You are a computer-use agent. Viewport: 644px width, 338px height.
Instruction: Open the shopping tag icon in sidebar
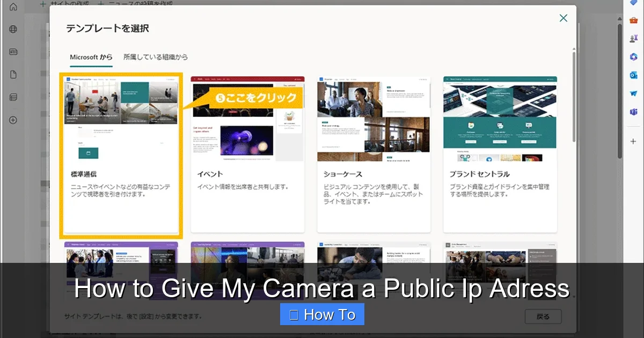pyautogui.click(x=633, y=3)
